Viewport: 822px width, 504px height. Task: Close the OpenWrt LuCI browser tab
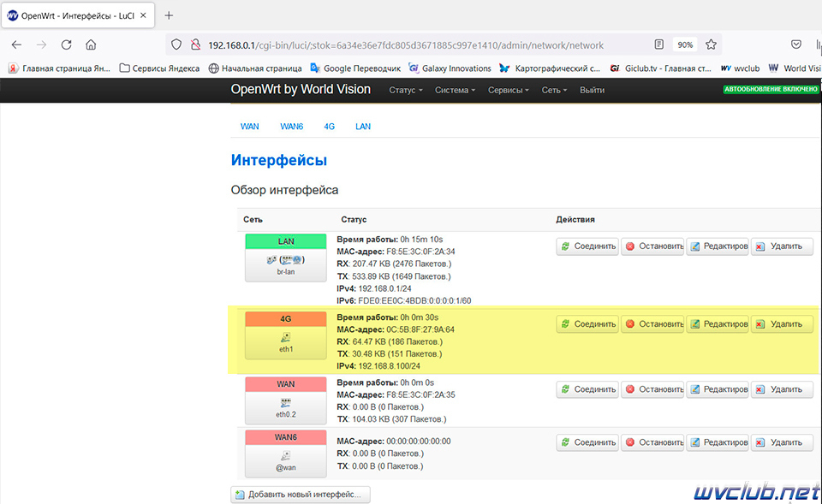coord(143,15)
